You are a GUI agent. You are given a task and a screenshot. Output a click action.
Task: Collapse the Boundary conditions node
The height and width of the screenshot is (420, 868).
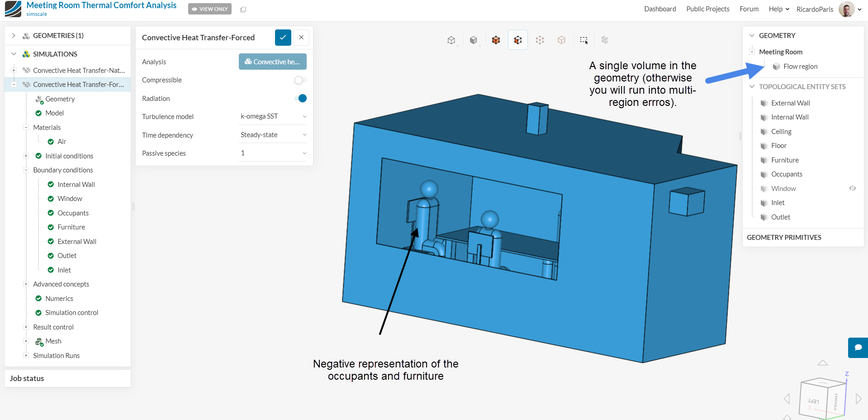click(x=26, y=170)
